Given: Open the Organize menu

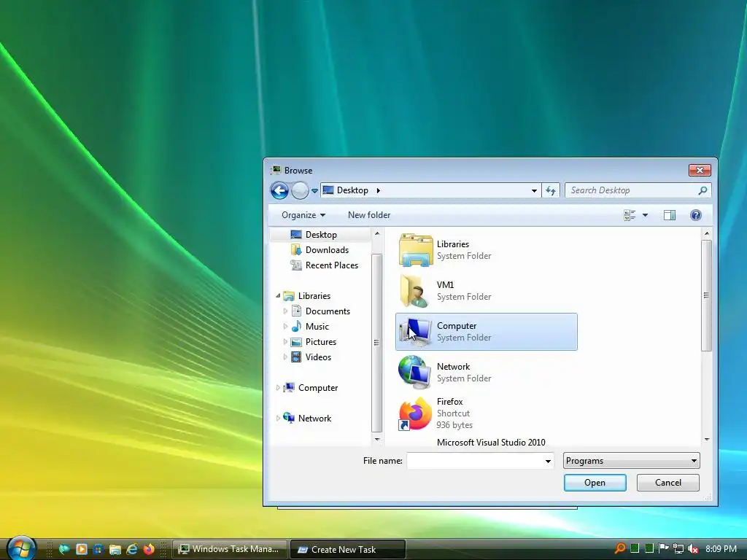Looking at the screenshot, I should coord(303,215).
